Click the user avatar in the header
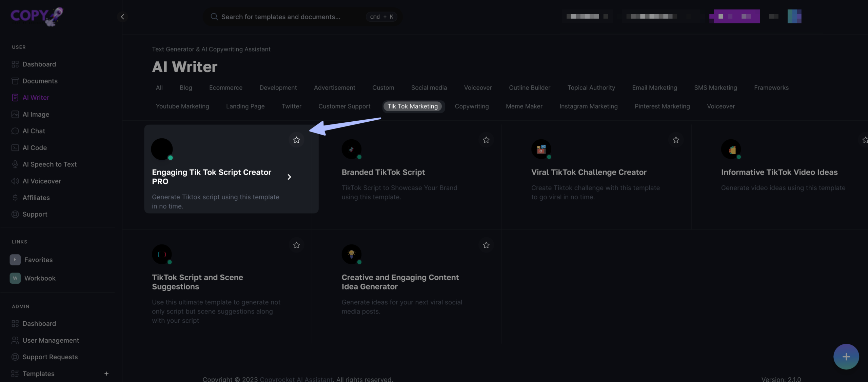Viewport: 868px width, 382px height. pyautogui.click(x=794, y=16)
